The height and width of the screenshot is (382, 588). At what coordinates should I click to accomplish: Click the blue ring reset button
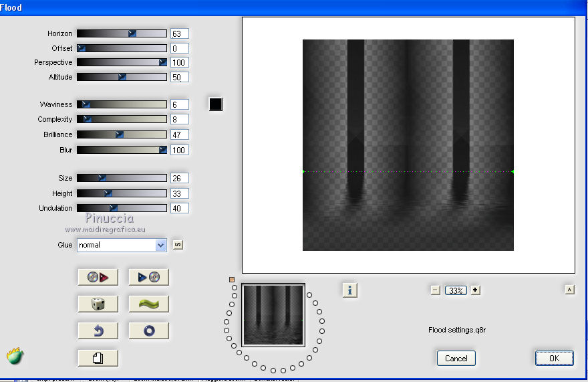pyautogui.click(x=149, y=331)
